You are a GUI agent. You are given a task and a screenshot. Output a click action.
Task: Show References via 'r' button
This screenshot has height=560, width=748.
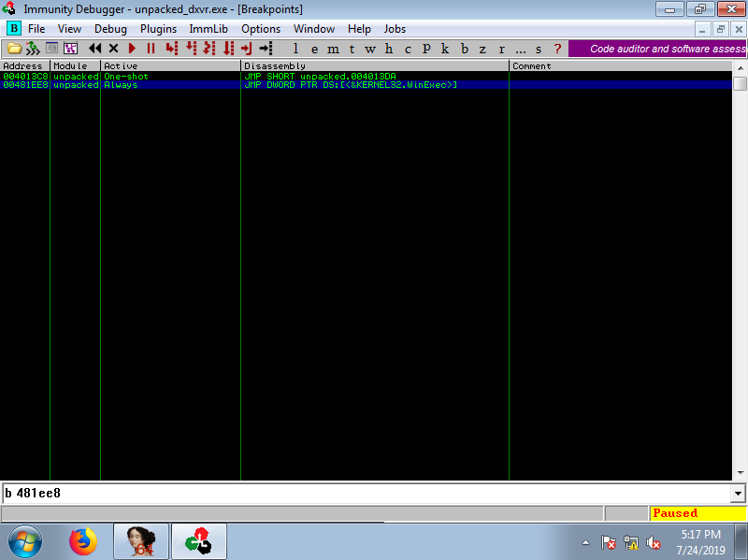(501, 50)
